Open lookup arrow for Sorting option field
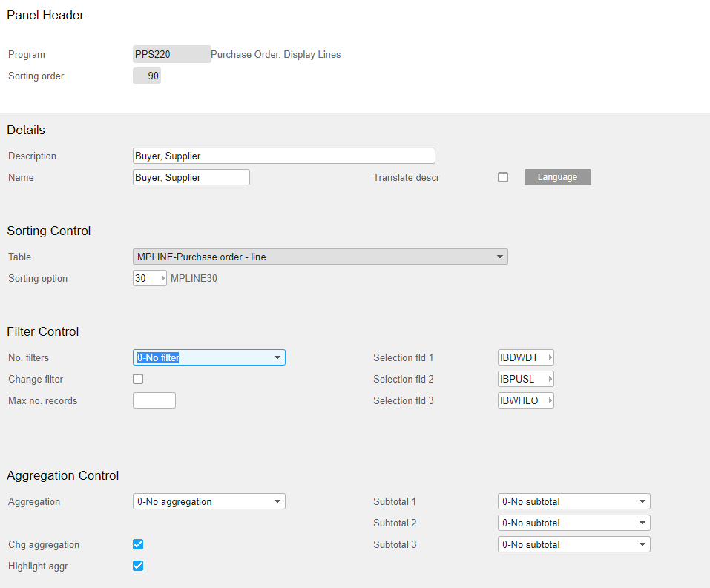The image size is (710, 588). pos(162,279)
